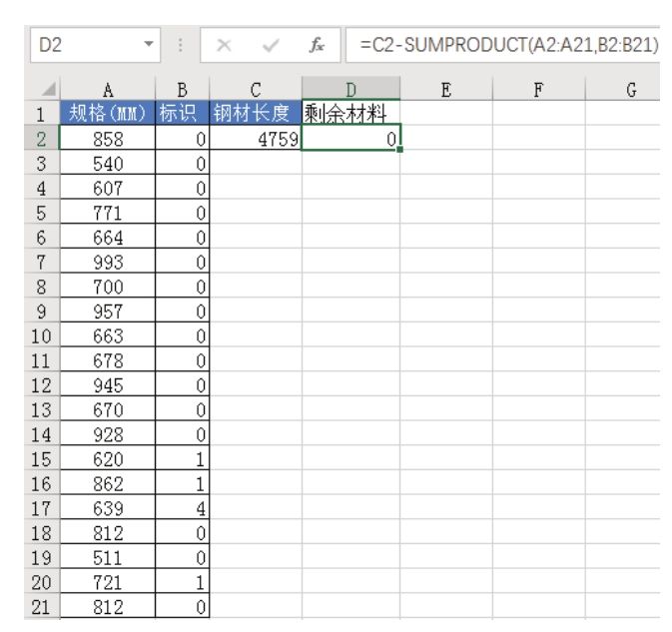The width and height of the screenshot is (672, 632).
Task: Select column A header
Action: 107,88
